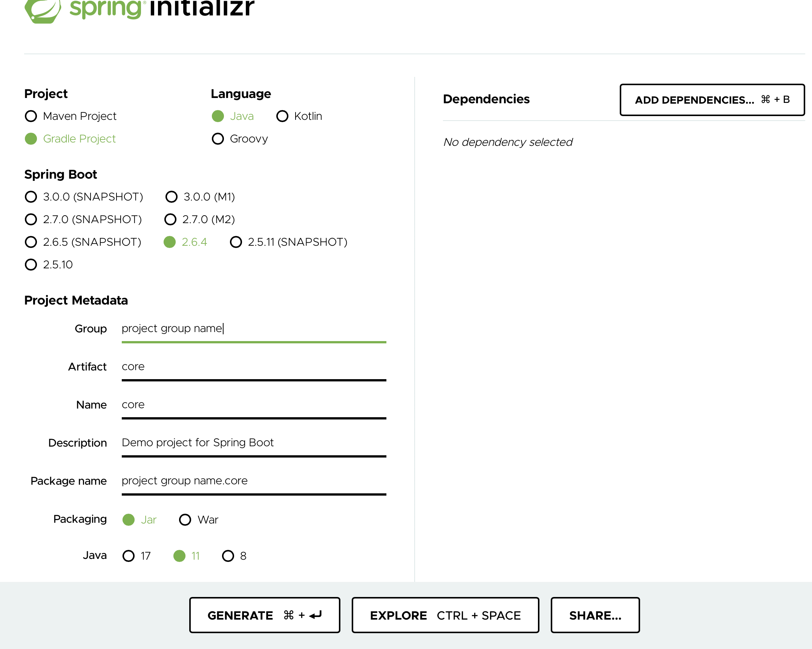Click the Spring leaf logo icon
This screenshot has height=649, width=812.
click(x=42, y=11)
